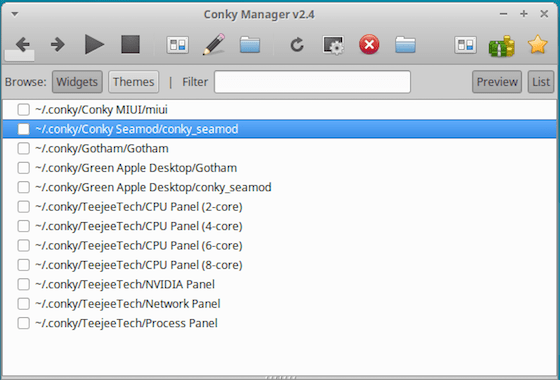
Task: Enable Green Apple Desktop/conky_seamod checkbox
Action: coord(24,187)
